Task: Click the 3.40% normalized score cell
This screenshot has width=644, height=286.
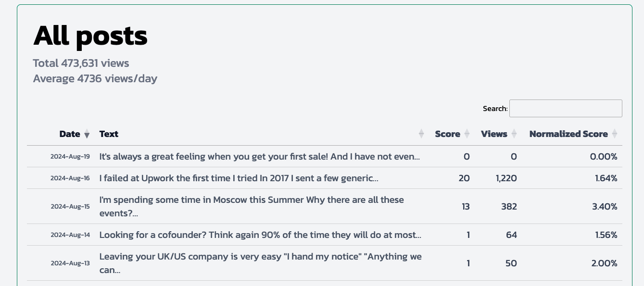Action: 606,207
